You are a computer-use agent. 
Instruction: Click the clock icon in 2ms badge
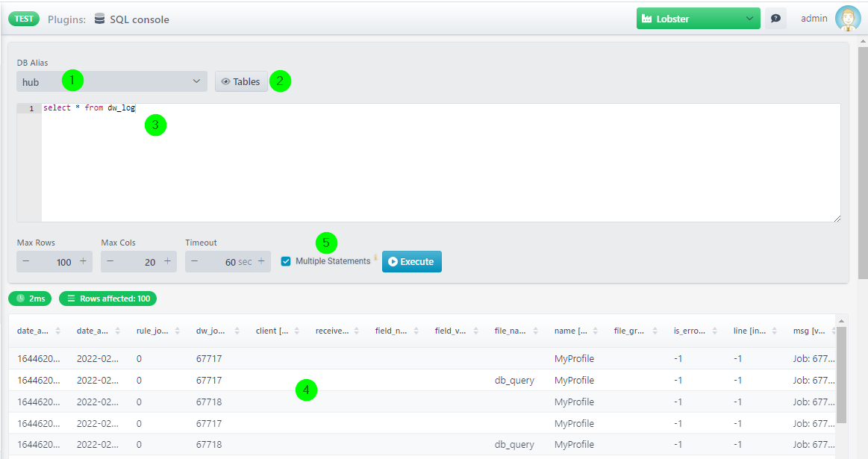tap(21, 299)
